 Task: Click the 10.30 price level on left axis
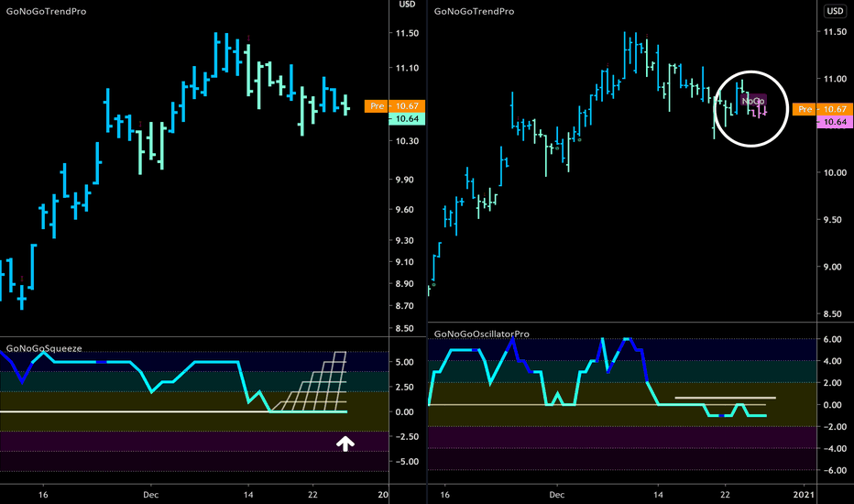[407, 141]
